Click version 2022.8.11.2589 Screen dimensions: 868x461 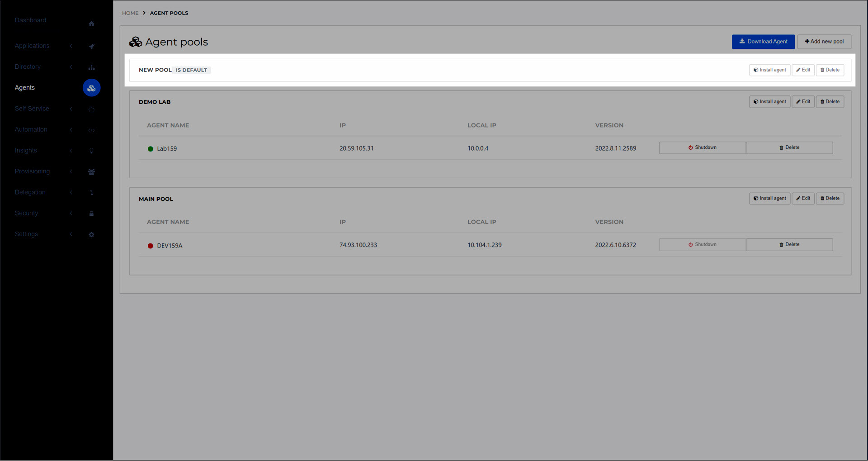615,148
